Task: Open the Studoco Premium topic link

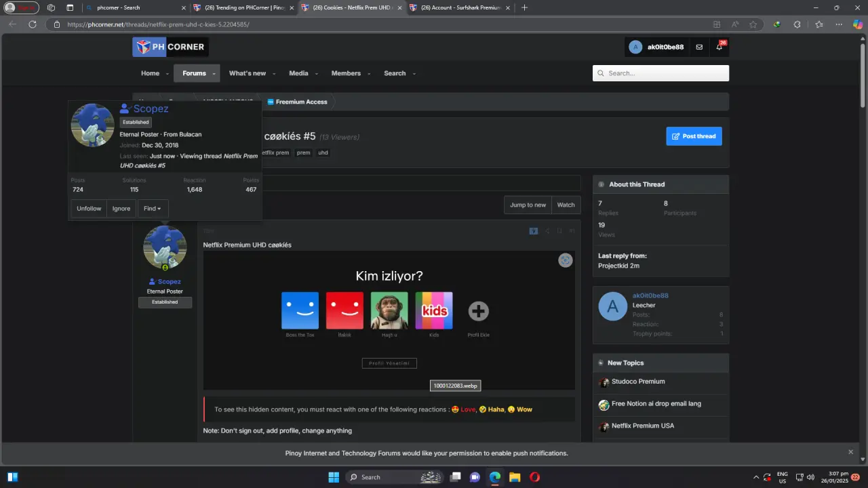Action: click(638, 382)
